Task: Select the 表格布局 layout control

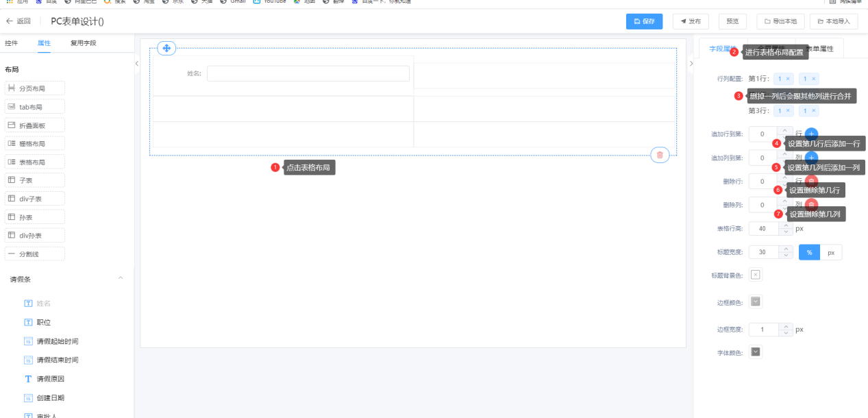Action: [x=35, y=162]
